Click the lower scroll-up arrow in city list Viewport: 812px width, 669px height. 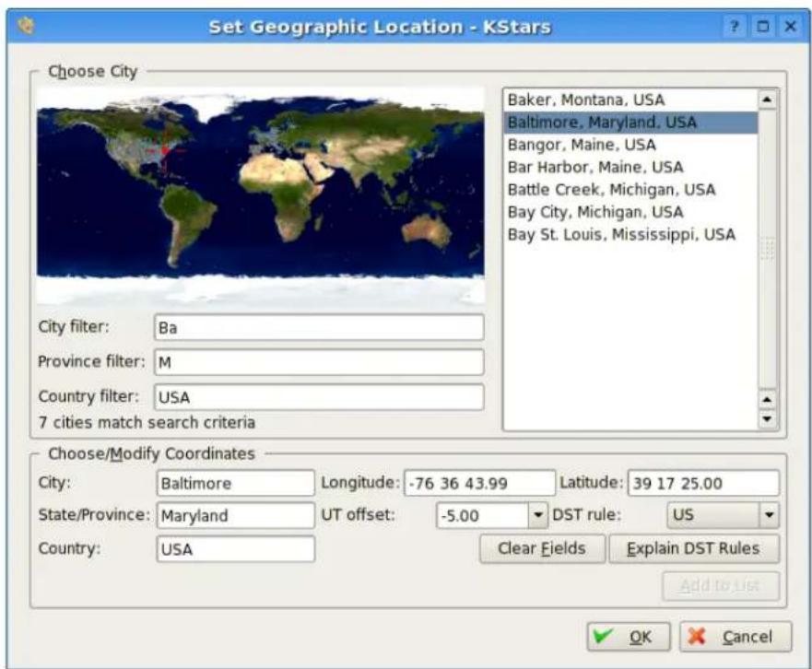coord(767,400)
